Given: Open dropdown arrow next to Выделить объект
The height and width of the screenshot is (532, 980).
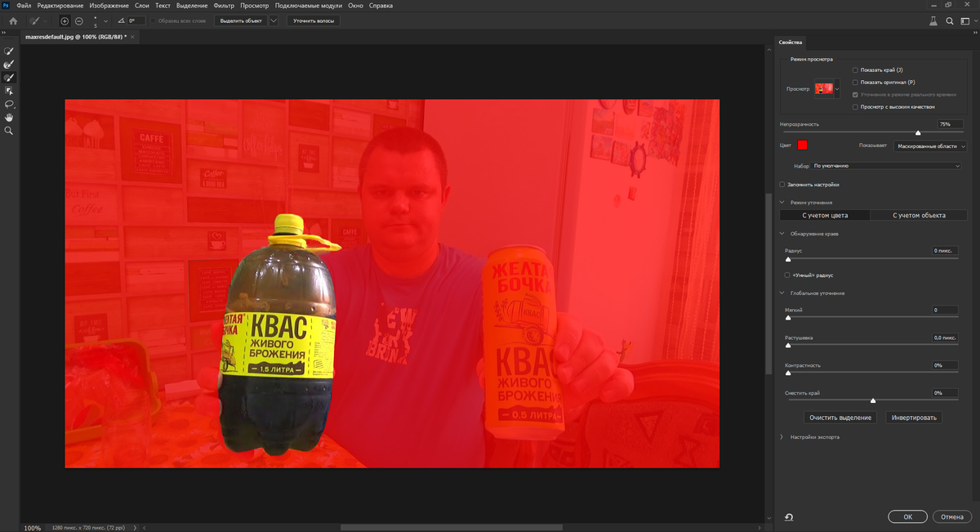Looking at the screenshot, I should click(x=273, y=20).
